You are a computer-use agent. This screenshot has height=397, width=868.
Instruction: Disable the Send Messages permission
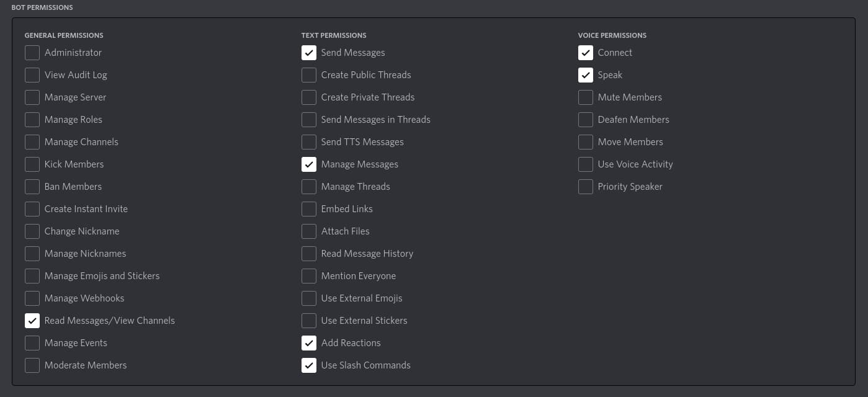309,53
